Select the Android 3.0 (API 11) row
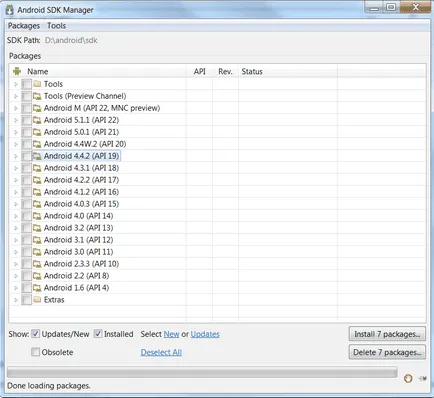Screen dimensions: 434x398 pos(78,252)
